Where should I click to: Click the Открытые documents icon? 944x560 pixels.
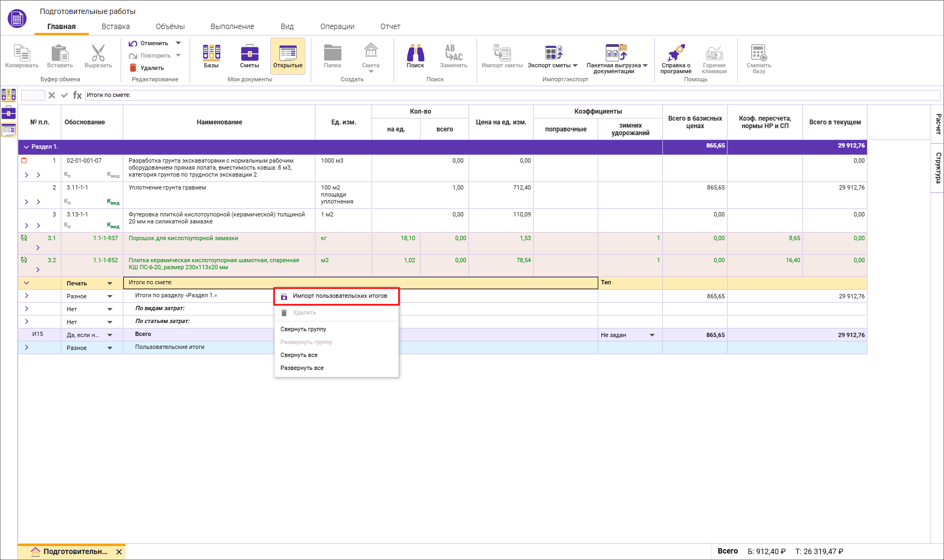pos(288,56)
